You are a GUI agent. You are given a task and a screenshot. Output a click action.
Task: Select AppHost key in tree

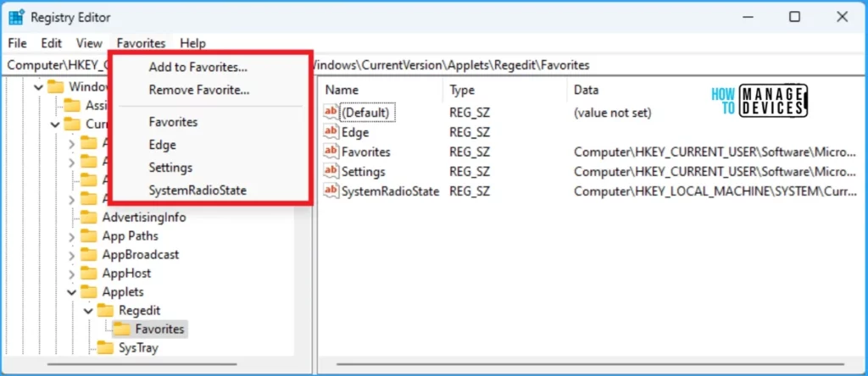(x=126, y=274)
